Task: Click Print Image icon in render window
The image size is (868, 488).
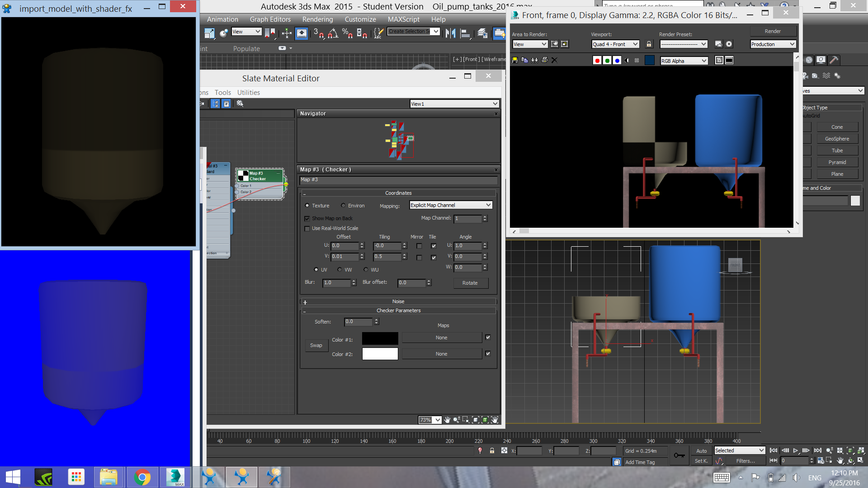Action: click(x=544, y=60)
